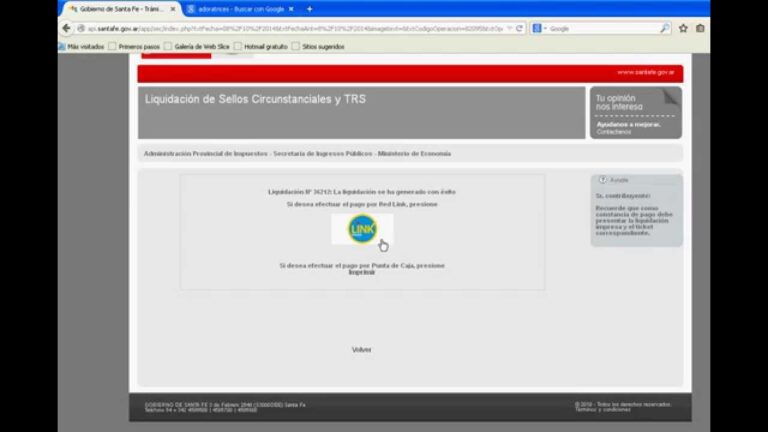Open the Galería de Web Slice bookmark
Image resolution: width=768 pixels, height=432 pixels.
tap(197, 47)
